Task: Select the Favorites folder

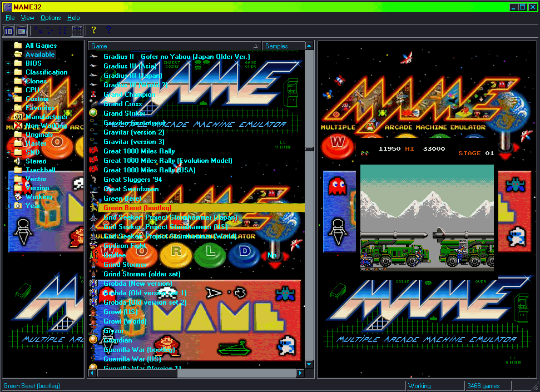Action: point(40,108)
